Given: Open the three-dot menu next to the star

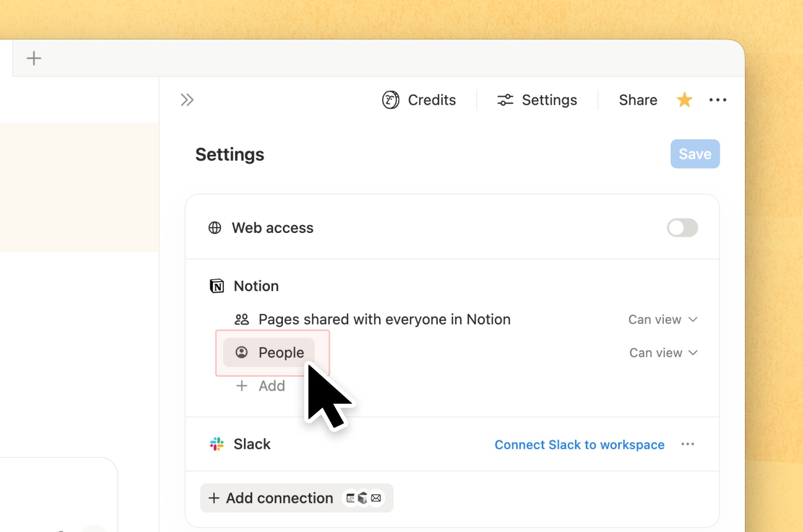Looking at the screenshot, I should (717, 100).
